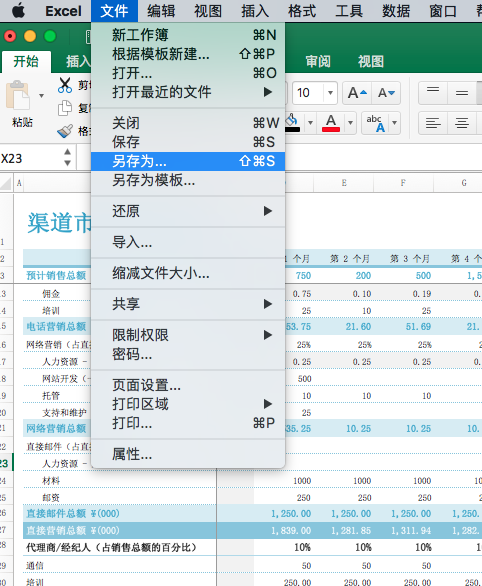This screenshot has height=586, width=482.
Task: Open the 窗口 menu in menu bar
Action: point(443,11)
